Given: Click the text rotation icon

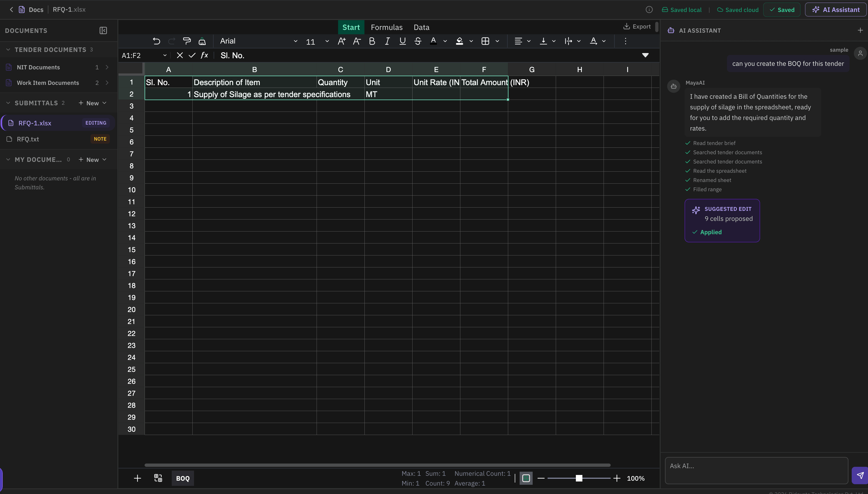Looking at the screenshot, I should point(594,41).
